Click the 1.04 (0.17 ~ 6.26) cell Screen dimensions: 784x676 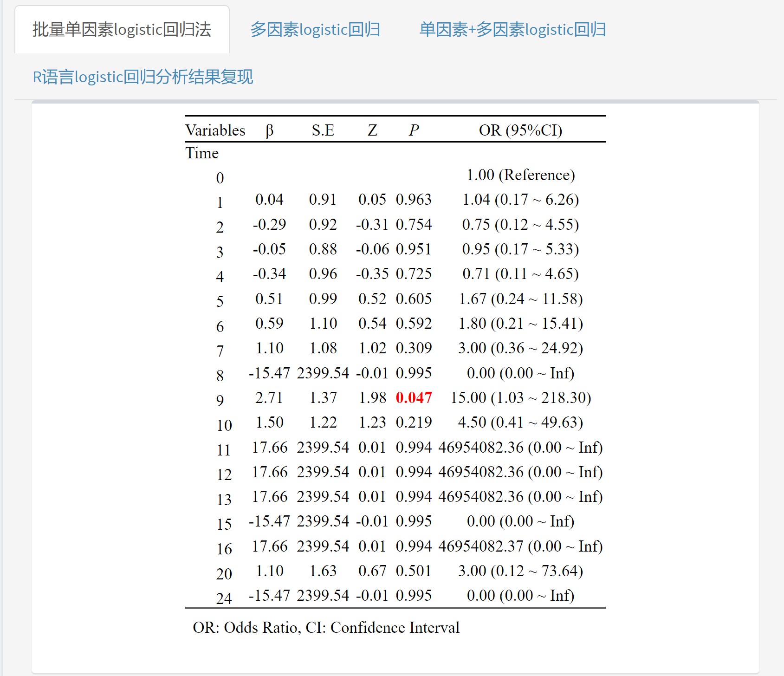click(520, 200)
